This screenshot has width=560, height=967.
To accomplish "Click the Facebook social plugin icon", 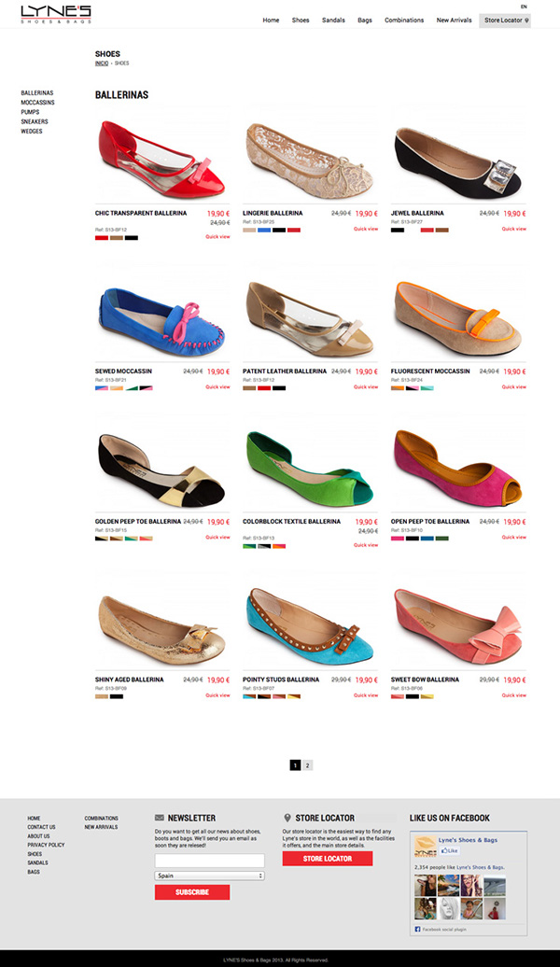I will (417, 929).
